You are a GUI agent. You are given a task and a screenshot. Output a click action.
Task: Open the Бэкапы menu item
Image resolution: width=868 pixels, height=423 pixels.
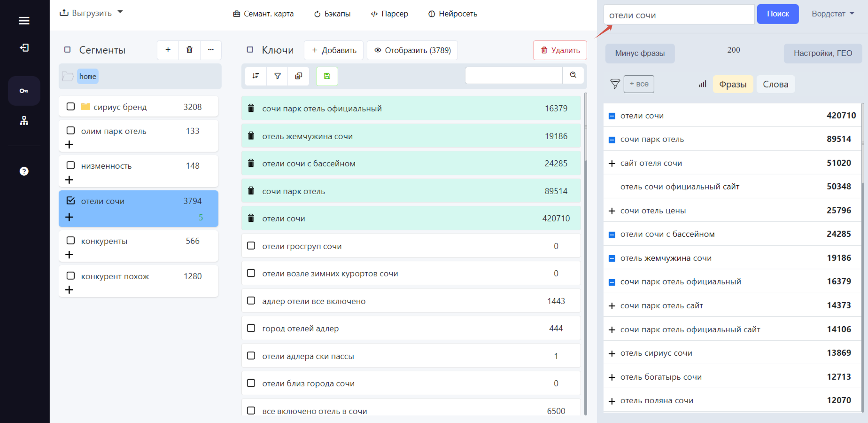point(332,14)
